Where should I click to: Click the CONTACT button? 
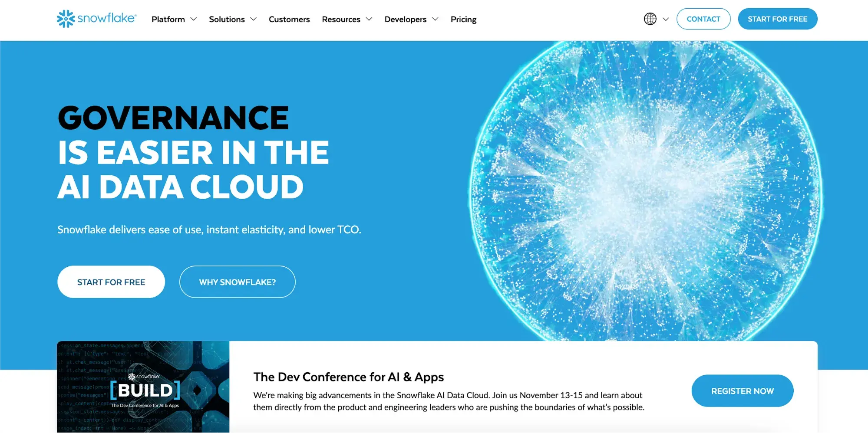703,19
